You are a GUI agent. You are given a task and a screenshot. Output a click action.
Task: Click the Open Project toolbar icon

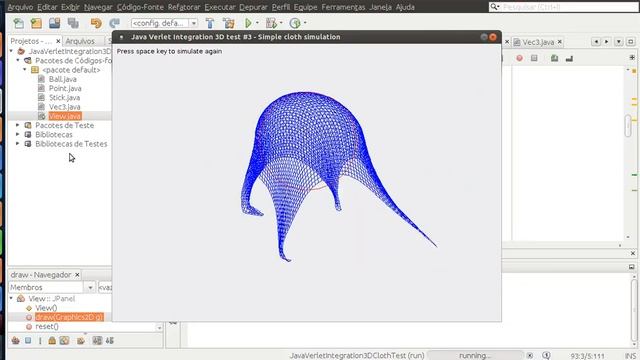(55, 23)
